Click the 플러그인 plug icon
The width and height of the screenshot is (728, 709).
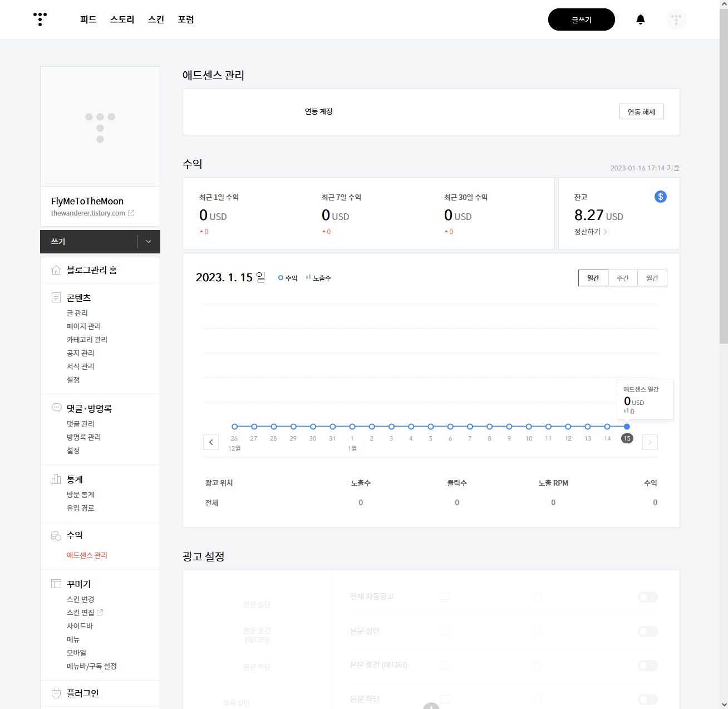56,693
